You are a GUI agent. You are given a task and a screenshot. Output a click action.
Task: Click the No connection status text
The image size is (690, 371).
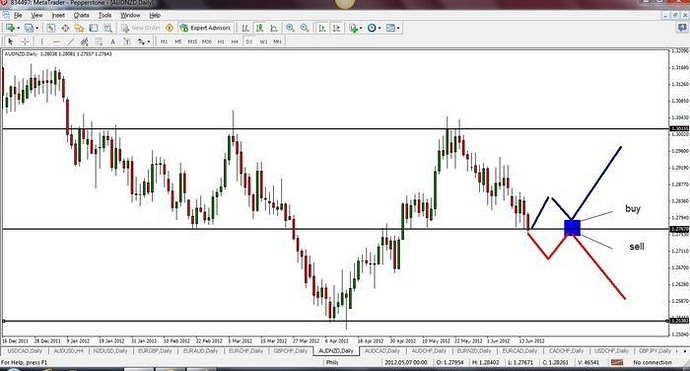(652, 362)
